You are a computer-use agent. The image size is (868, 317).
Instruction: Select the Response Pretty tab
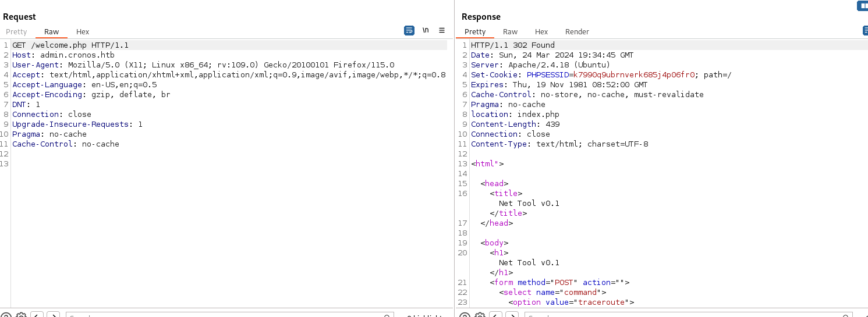coord(475,32)
